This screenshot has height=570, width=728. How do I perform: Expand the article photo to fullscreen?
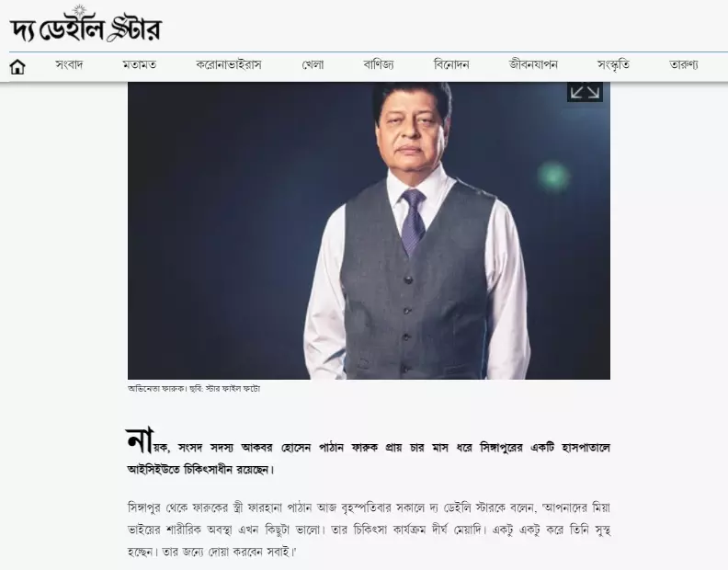pos(585,92)
